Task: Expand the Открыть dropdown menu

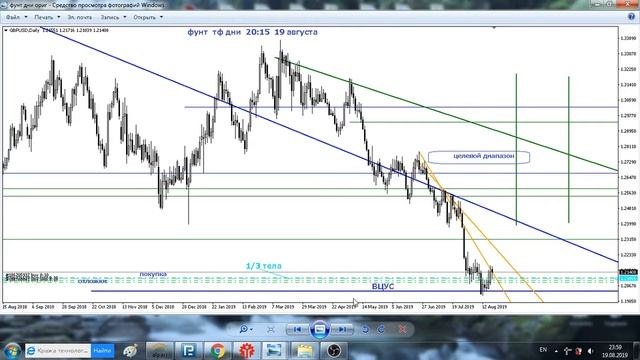Action: [148, 17]
